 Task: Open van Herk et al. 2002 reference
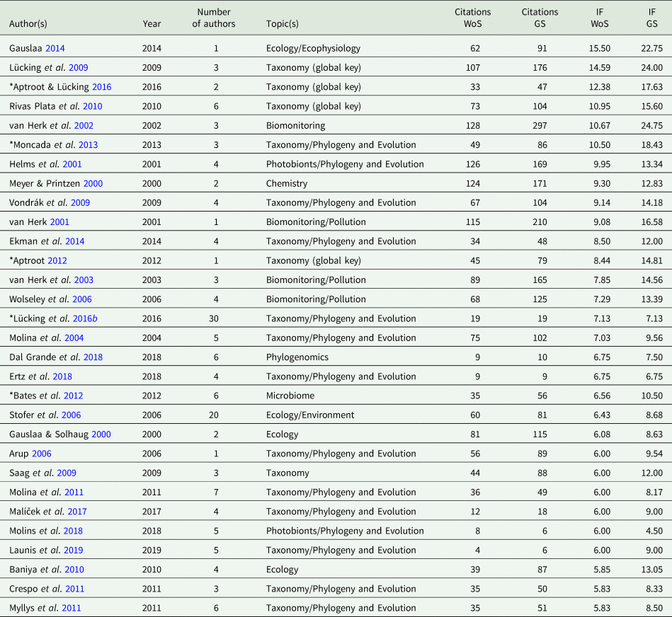point(83,126)
